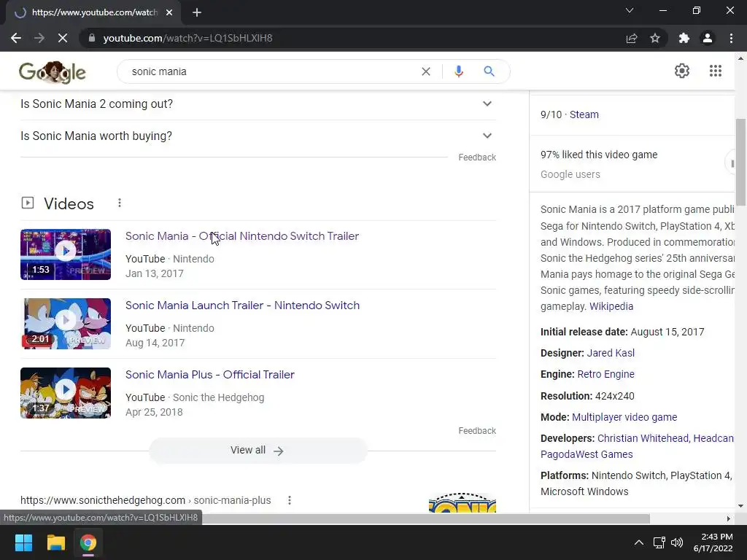747x560 pixels.
Task: Open the Windows Start menu
Action: [x=23, y=542]
